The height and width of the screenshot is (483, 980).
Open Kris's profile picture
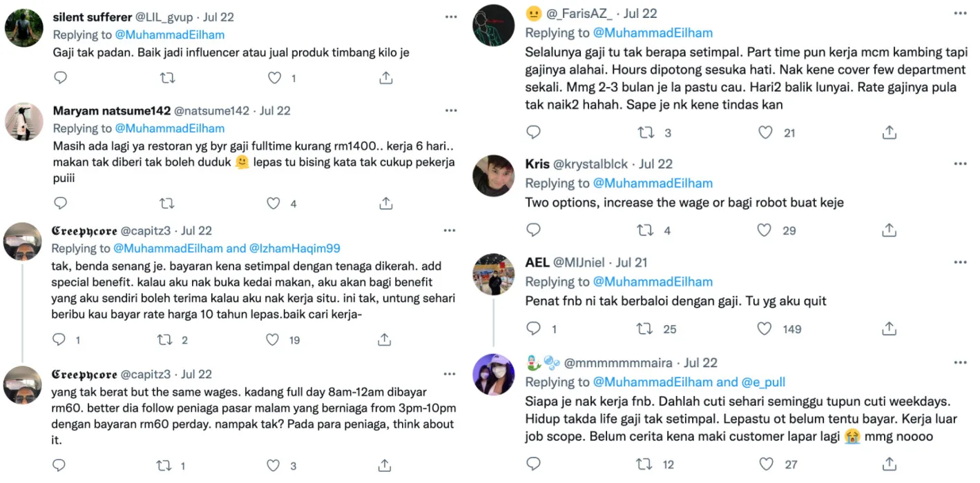click(493, 176)
